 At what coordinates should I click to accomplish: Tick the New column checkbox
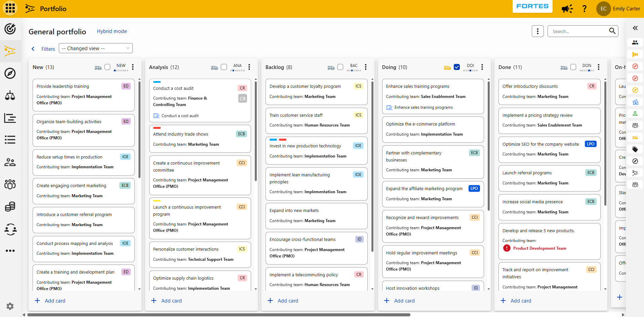pos(108,67)
